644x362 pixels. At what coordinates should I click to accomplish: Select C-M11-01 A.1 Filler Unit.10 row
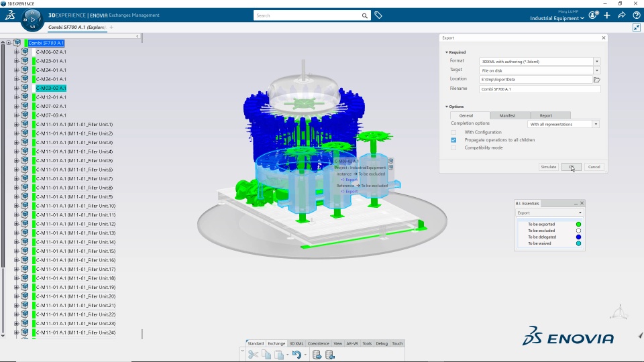76,206
